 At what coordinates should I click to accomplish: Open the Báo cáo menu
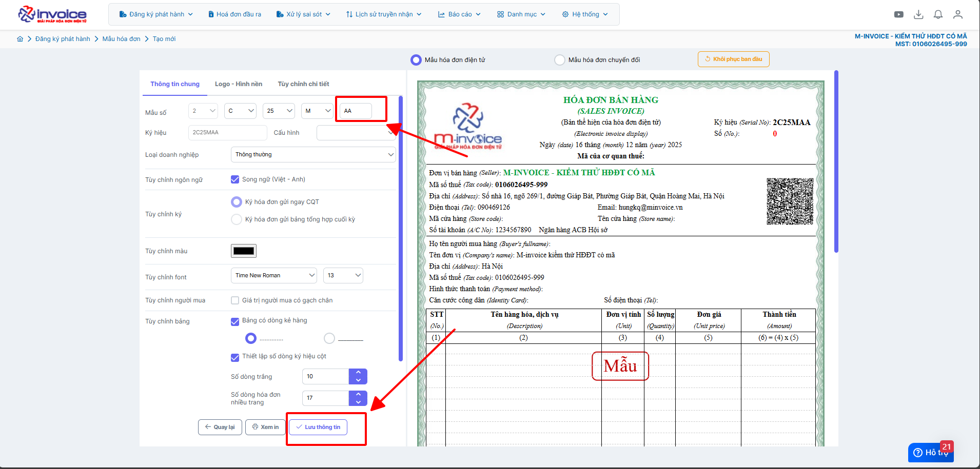pos(459,14)
